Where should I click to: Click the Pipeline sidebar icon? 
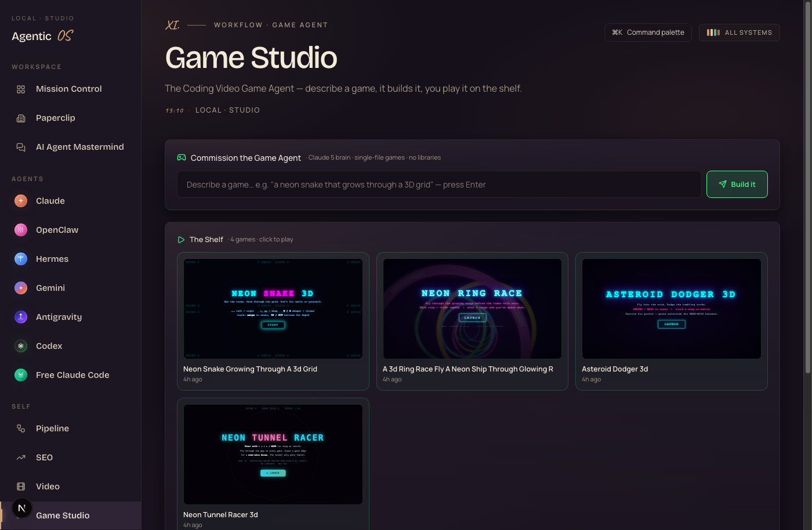tap(21, 428)
